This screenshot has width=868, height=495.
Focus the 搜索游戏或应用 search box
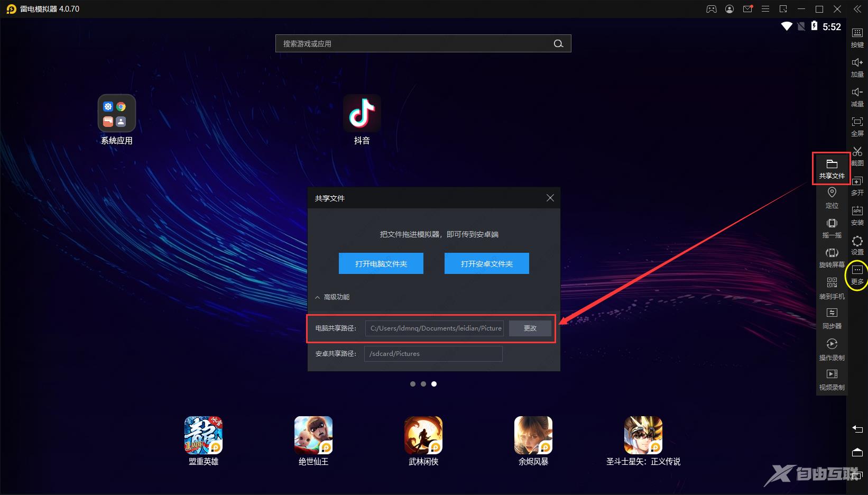coord(423,43)
